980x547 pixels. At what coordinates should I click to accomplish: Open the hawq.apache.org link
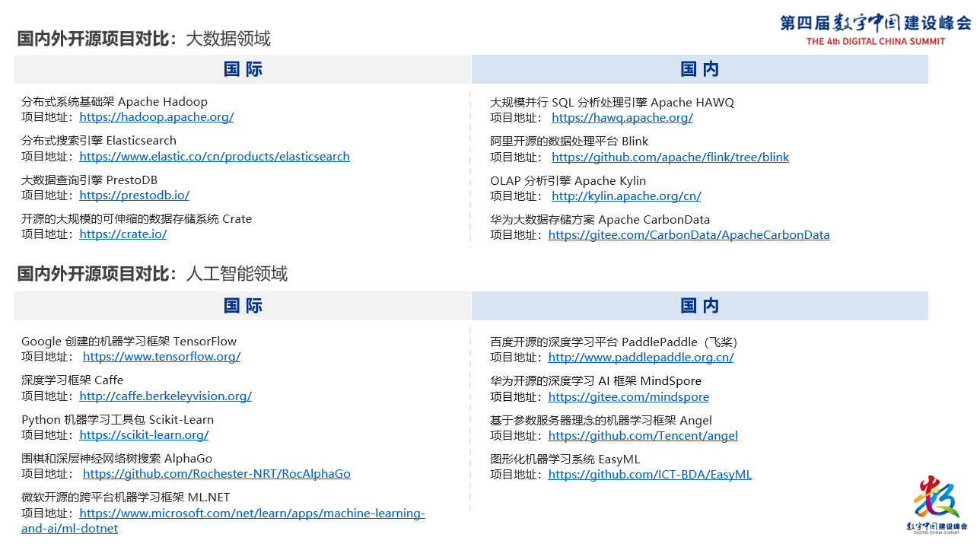pos(622,118)
